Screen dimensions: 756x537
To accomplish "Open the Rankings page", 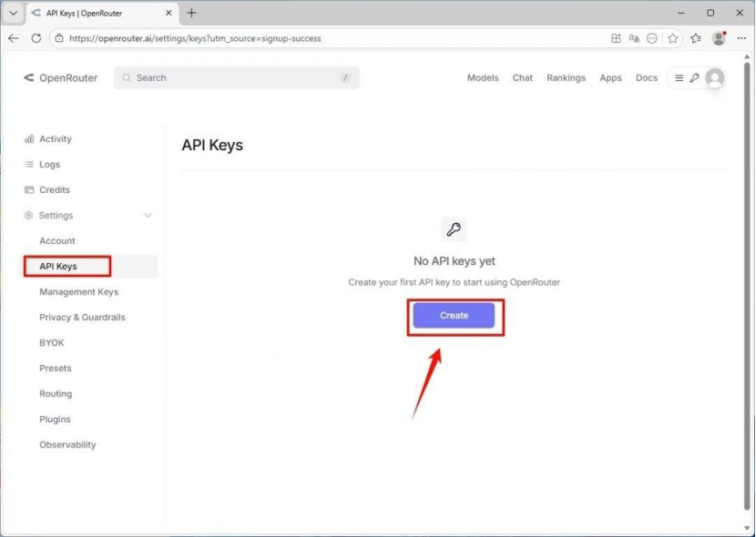I will 566,77.
